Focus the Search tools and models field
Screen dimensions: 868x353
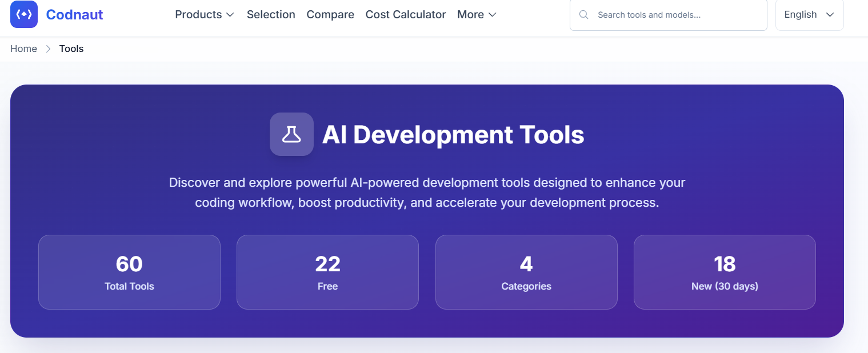[668, 15]
